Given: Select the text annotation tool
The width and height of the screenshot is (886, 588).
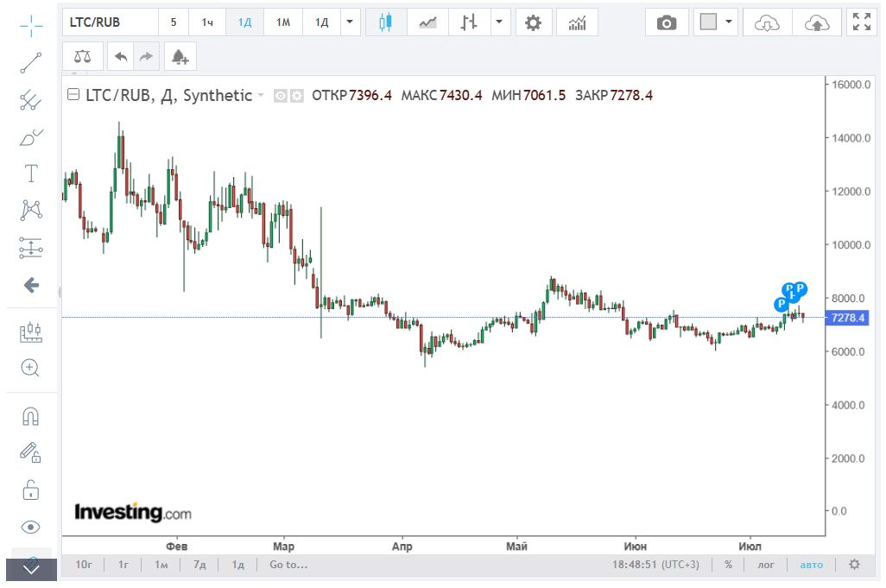Looking at the screenshot, I should 31,174.
